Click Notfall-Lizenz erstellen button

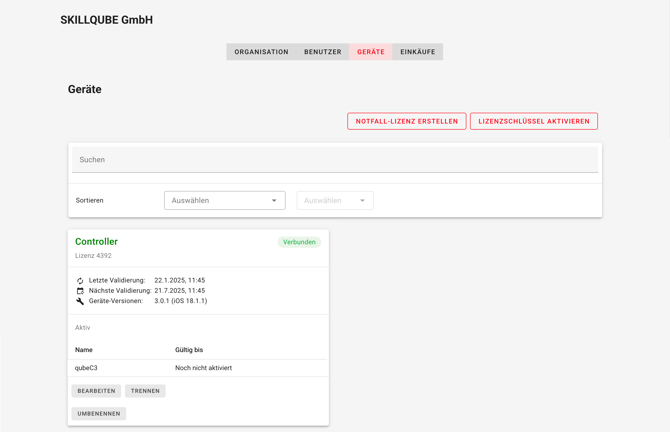[406, 121]
